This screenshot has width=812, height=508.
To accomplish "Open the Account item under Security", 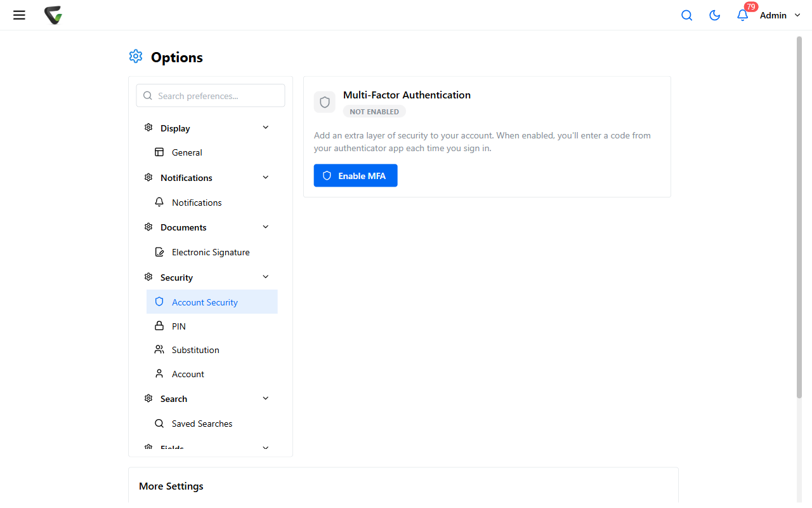I will [x=212, y=374].
